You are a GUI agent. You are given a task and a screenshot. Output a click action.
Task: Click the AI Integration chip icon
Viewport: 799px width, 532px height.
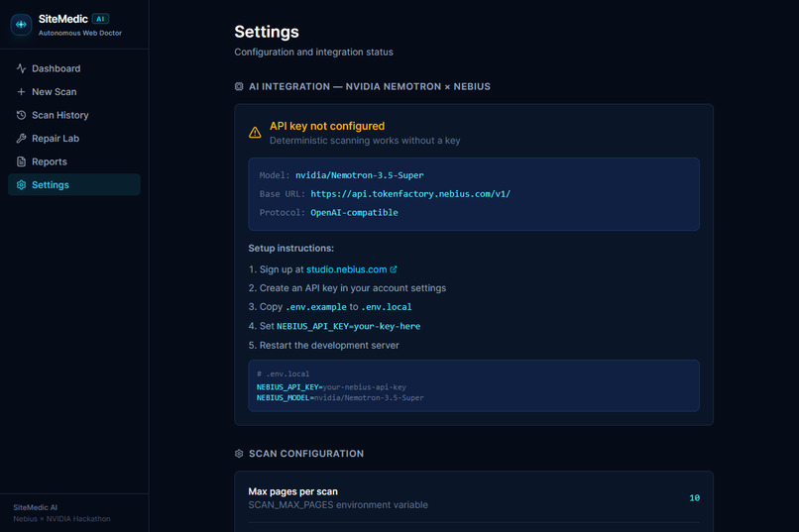(x=239, y=86)
